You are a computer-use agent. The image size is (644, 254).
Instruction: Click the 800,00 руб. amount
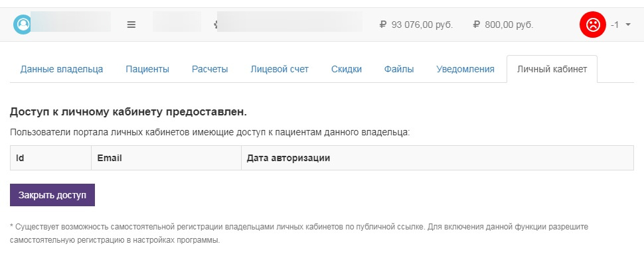click(509, 25)
